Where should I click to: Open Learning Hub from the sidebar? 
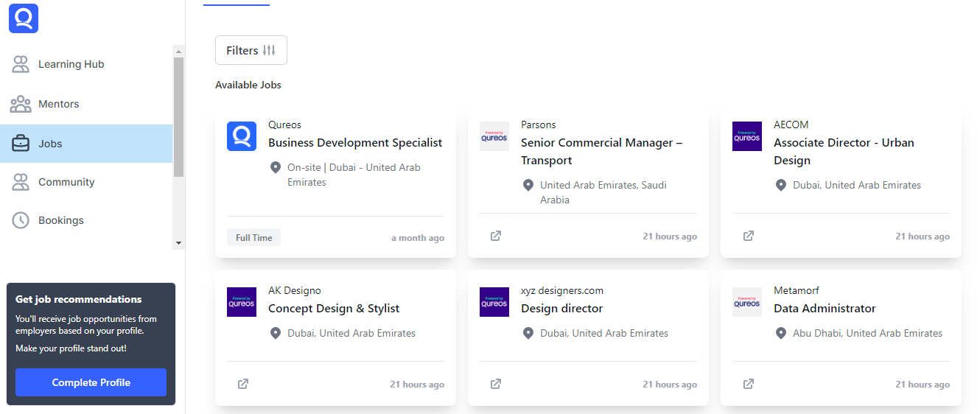pyautogui.click(x=71, y=64)
